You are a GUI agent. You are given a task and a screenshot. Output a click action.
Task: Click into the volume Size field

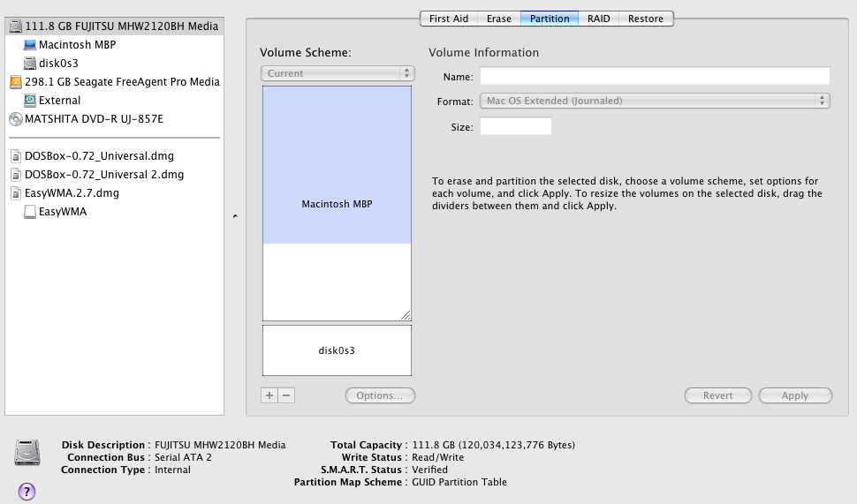(515, 126)
